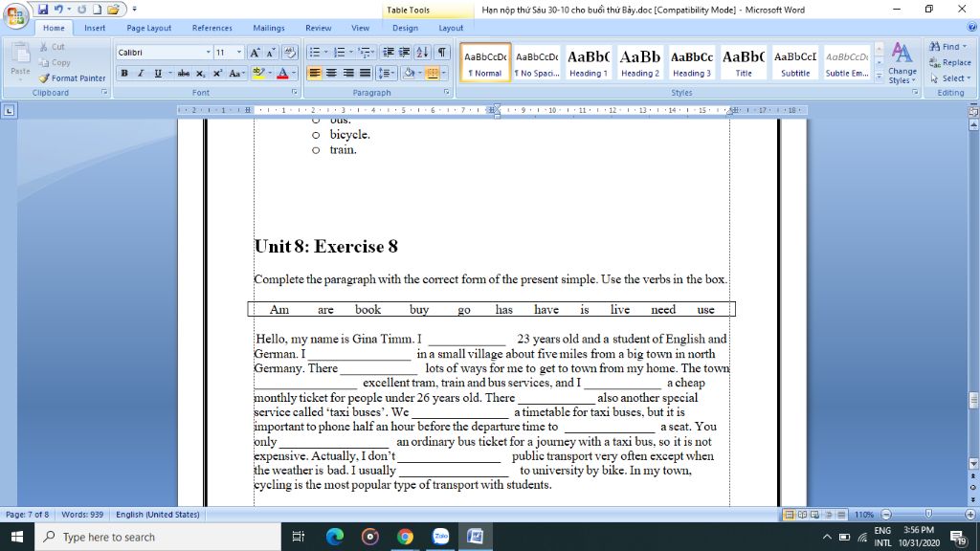This screenshot has width=980, height=551.
Task: Click the zoom slider handle
Action: tap(928, 514)
